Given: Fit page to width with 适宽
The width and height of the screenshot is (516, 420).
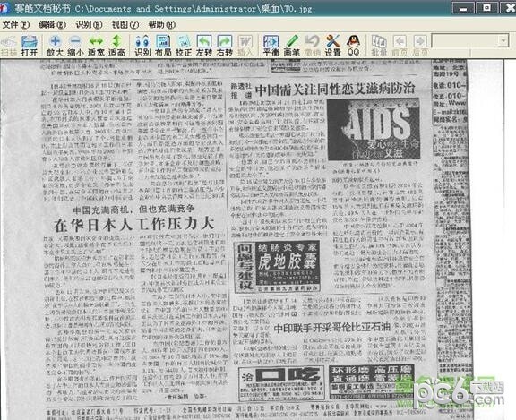Looking at the screenshot, I should coord(96,46).
